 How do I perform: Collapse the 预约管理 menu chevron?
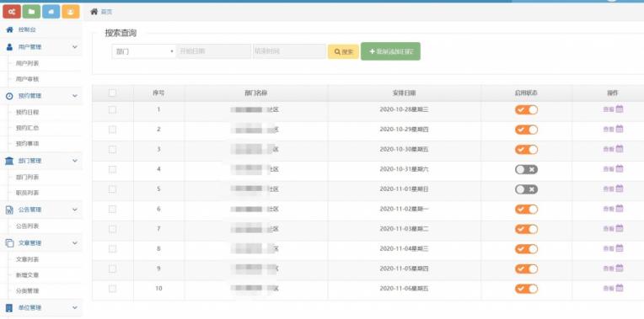point(75,96)
